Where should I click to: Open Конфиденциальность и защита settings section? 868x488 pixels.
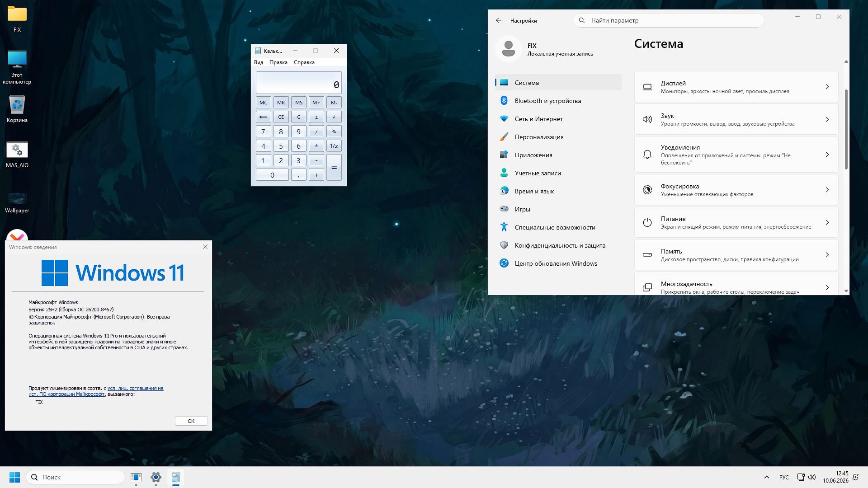(558, 245)
